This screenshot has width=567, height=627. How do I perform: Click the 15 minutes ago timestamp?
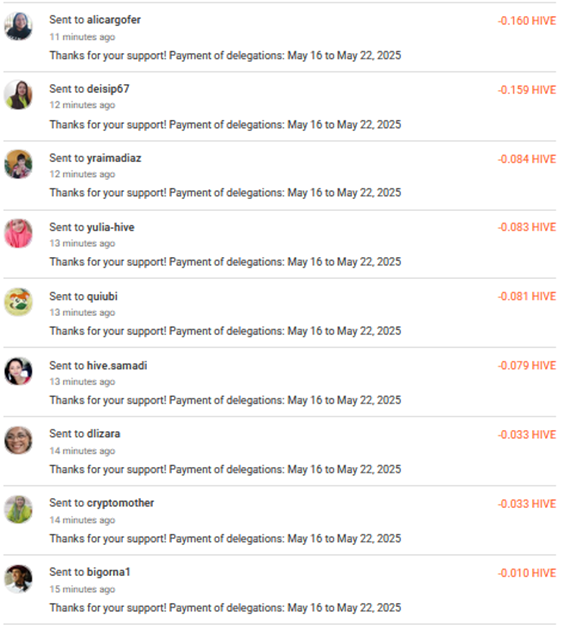tap(82, 589)
